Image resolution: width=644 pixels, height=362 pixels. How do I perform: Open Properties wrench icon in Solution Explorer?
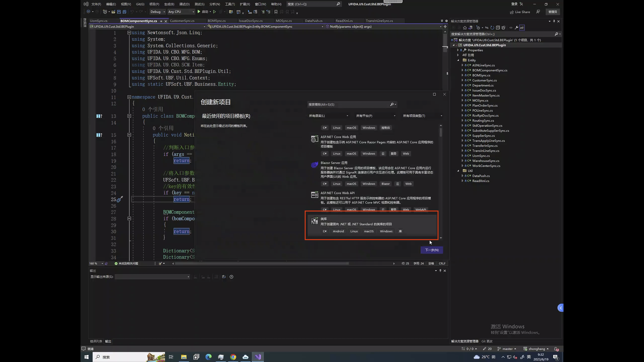tap(516, 28)
